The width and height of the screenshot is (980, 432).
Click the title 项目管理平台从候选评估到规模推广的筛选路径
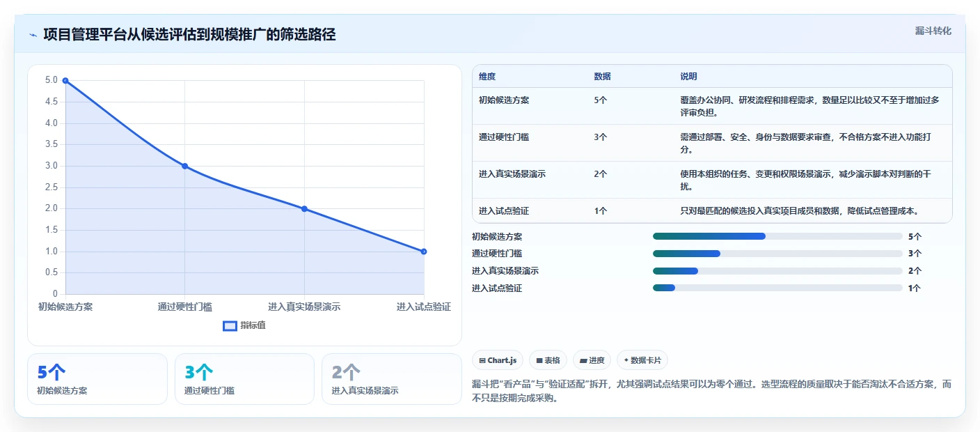(x=189, y=35)
